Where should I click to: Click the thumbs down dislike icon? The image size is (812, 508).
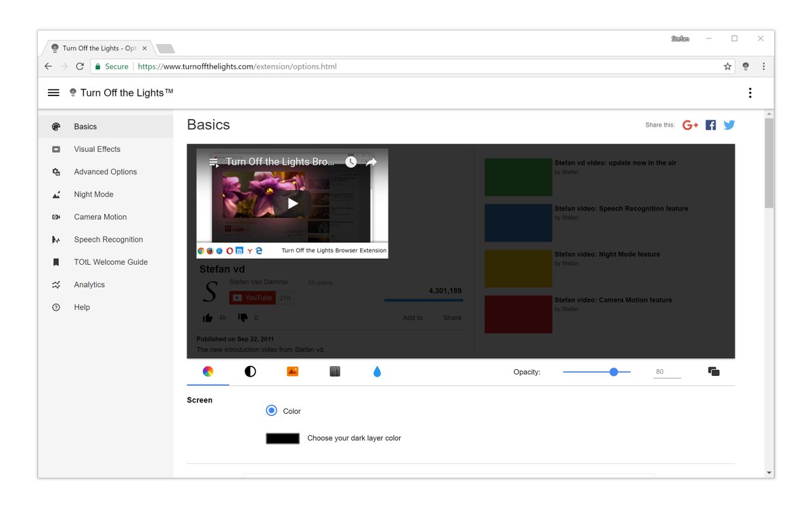pos(243,318)
